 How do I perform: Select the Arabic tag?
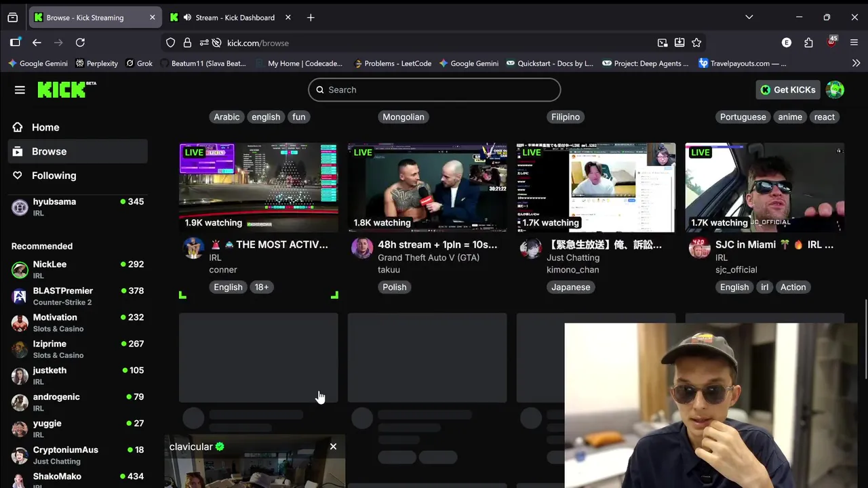click(226, 117)
